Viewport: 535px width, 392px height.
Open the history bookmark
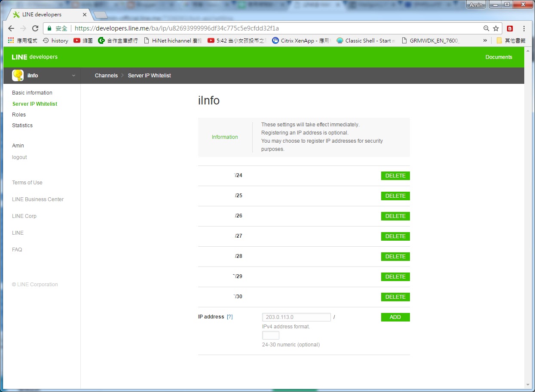[55, 40]
